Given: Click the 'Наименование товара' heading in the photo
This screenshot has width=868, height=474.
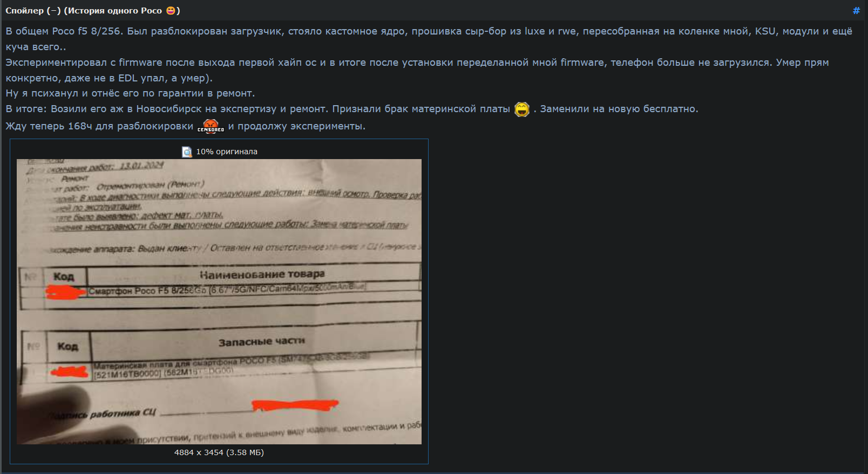Looking at the screenshot, I should coord(262,274).
